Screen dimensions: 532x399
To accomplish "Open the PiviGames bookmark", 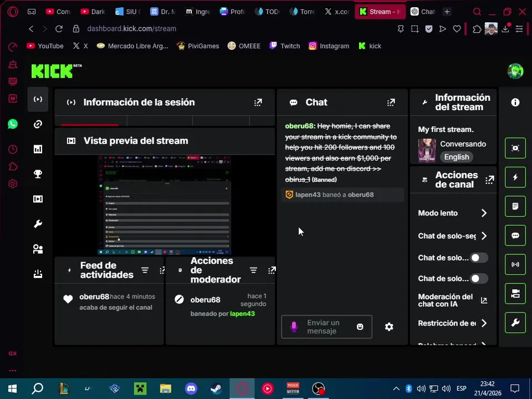I will 198,46.
